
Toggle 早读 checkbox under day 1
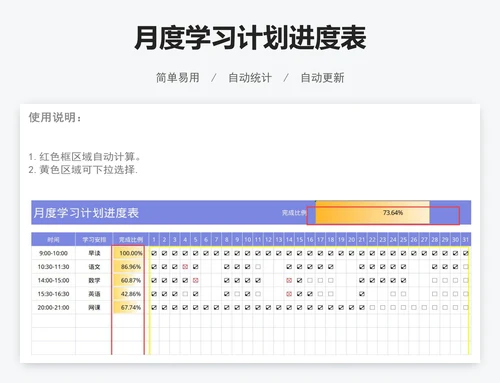pos(154,253)
